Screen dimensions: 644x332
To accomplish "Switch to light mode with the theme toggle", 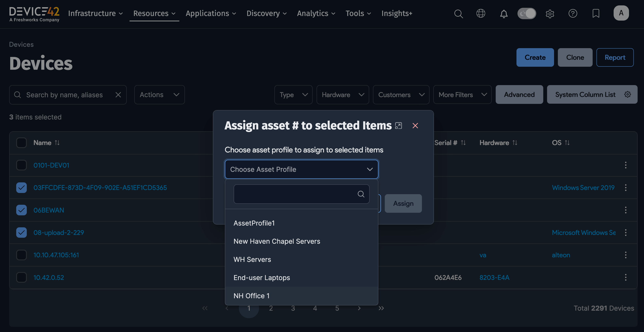I will coord(527,14).
